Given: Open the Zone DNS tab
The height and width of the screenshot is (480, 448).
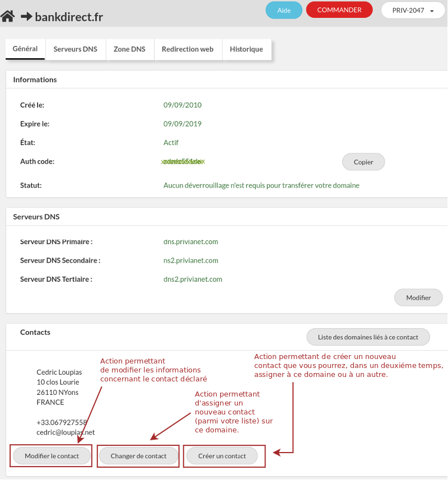Looking at the screenshot, I should pyautogui.click(x=129, y=49).
